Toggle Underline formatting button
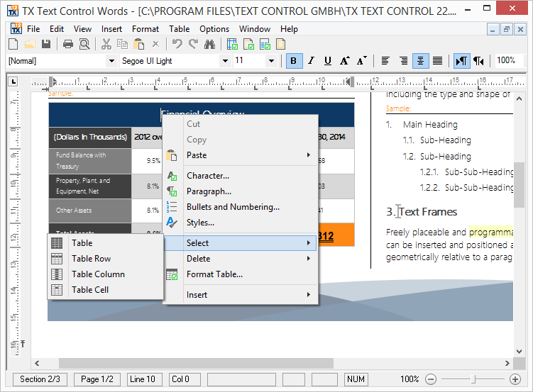Image resolution: width=533 pixels, height=392 pixels. pos(327,61)
